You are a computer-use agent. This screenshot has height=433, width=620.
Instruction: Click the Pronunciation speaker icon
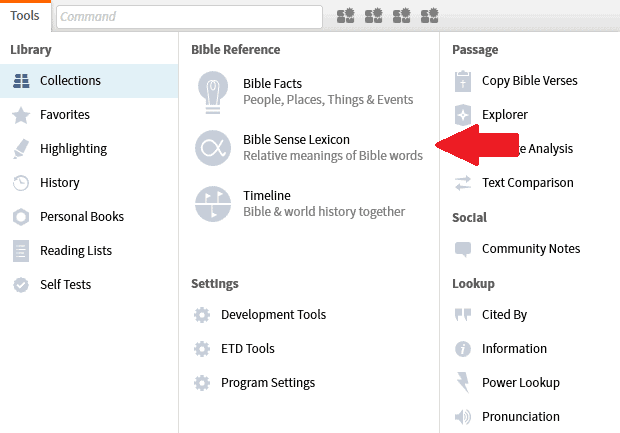(x=463, y=417)
